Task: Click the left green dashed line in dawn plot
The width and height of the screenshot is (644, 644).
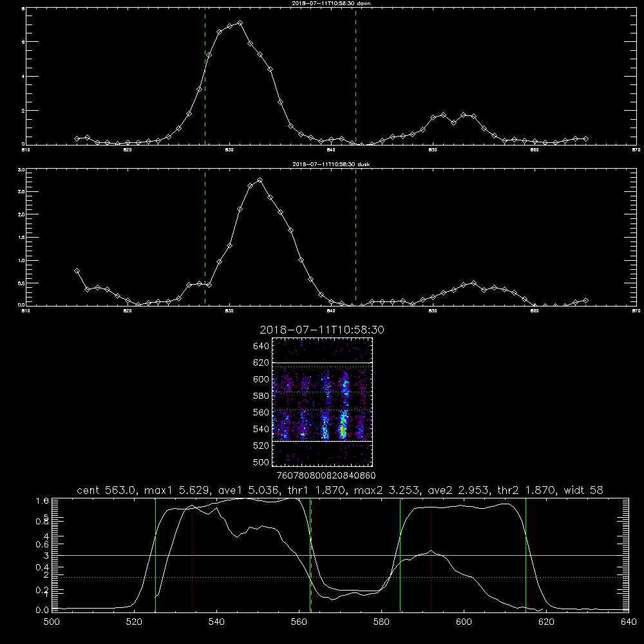Action: [x=205, y=77]
